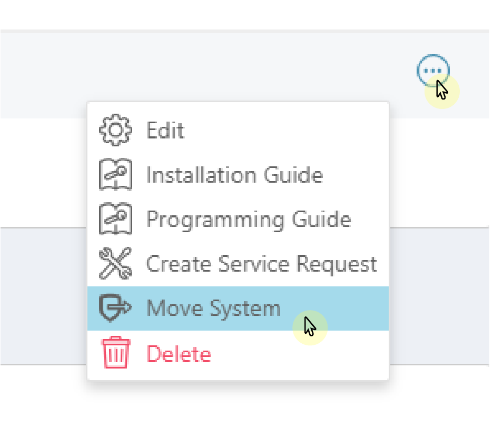Open the Installation Guide document link
493x448 pixels.
tap(234, 175)
